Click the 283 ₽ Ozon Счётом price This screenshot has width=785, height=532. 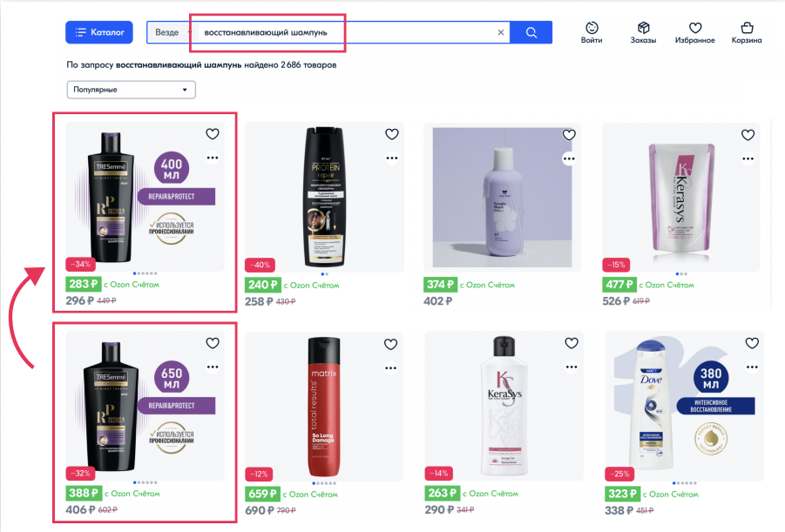tap(84, 284)
